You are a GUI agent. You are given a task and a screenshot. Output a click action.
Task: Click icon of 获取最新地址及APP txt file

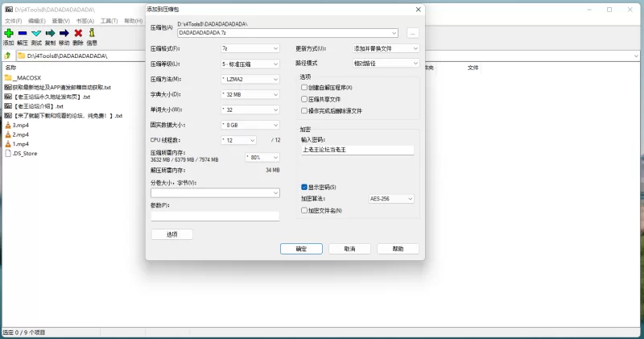tap(8, 87)
